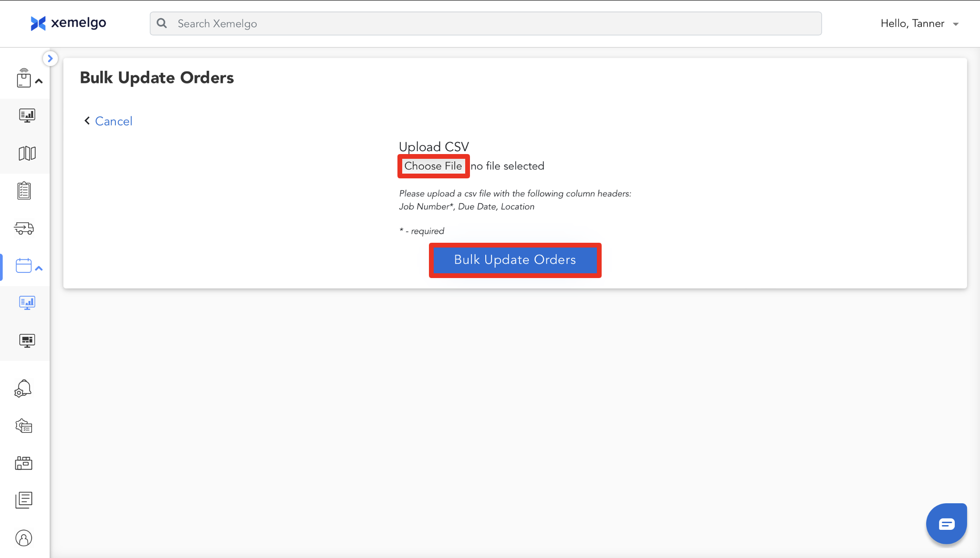Open the gear with list icon
Image resolution: width=980 pixels, height=558 pixels.
pyautogui.click(x=24, y=426)
